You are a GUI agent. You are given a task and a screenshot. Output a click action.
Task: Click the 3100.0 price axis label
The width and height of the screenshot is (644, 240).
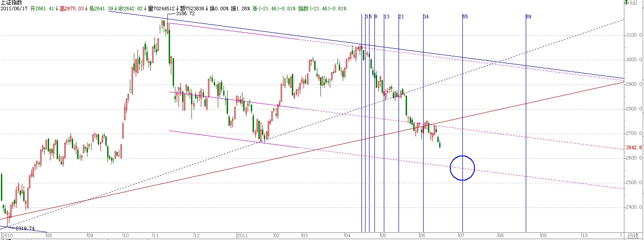point(634,35)
